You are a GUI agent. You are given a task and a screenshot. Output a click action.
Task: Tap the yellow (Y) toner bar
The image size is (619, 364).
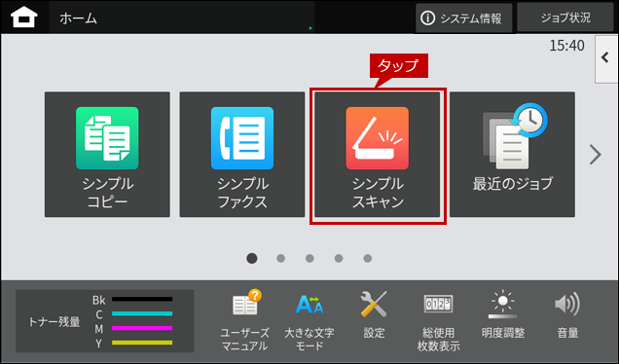click(142, 343)
